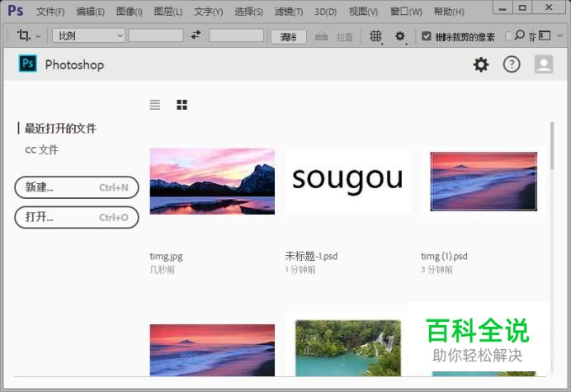The height and width of the screenshot is (392, 571).
Task: Select 最近打开的文件 in sidebar
Action: click(x=60, y=128)
